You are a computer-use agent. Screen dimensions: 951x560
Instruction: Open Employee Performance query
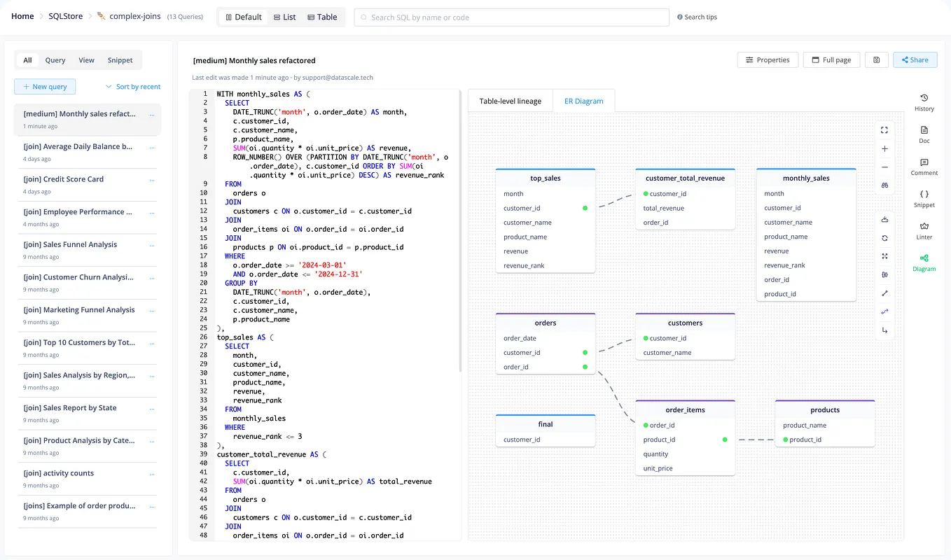[x=88, y=217]
